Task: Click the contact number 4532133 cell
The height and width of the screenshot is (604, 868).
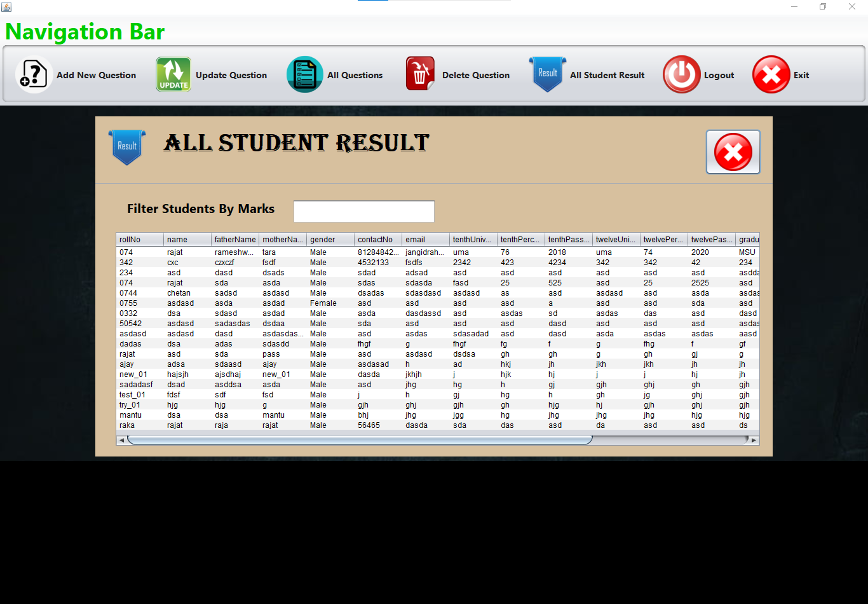Action: [378, 263]
